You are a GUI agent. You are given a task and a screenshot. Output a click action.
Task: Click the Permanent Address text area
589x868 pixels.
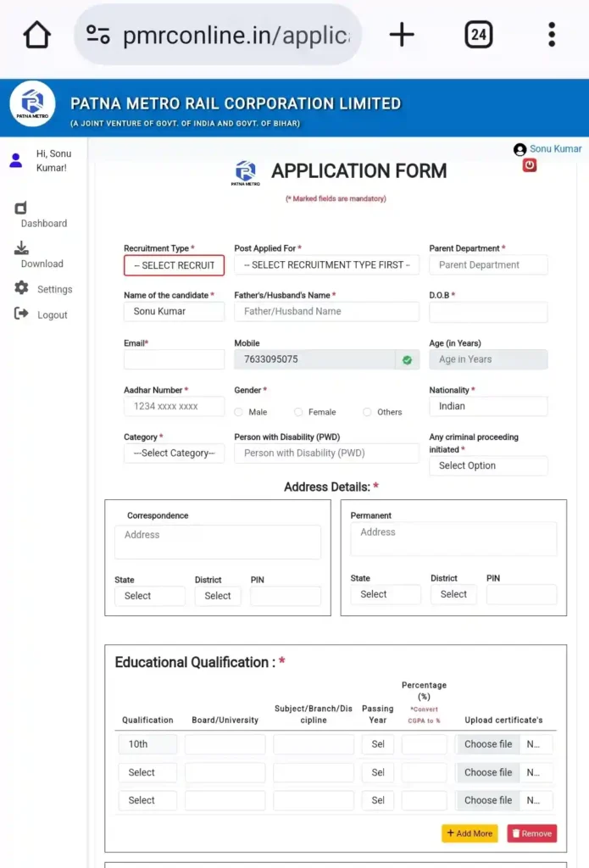point(453,538)
